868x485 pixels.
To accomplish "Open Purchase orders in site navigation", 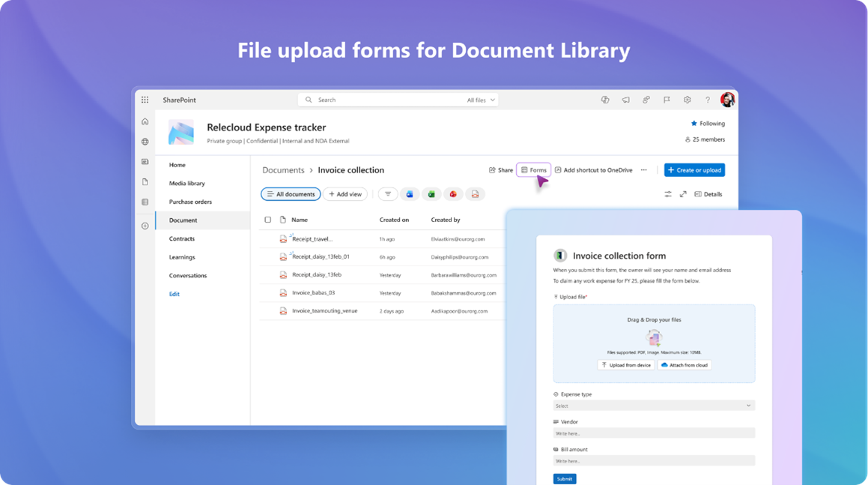I will [x=190, y=202].
